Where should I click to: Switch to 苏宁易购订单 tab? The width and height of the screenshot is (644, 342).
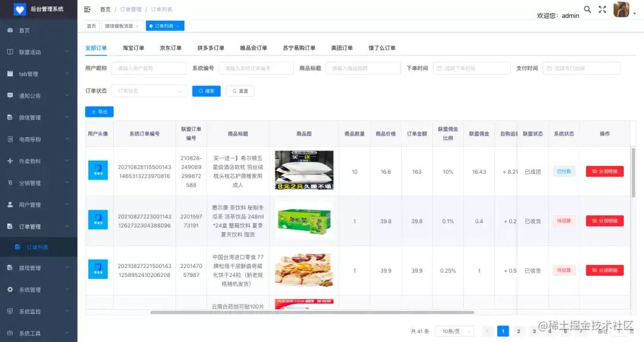[x=299, y=48]
